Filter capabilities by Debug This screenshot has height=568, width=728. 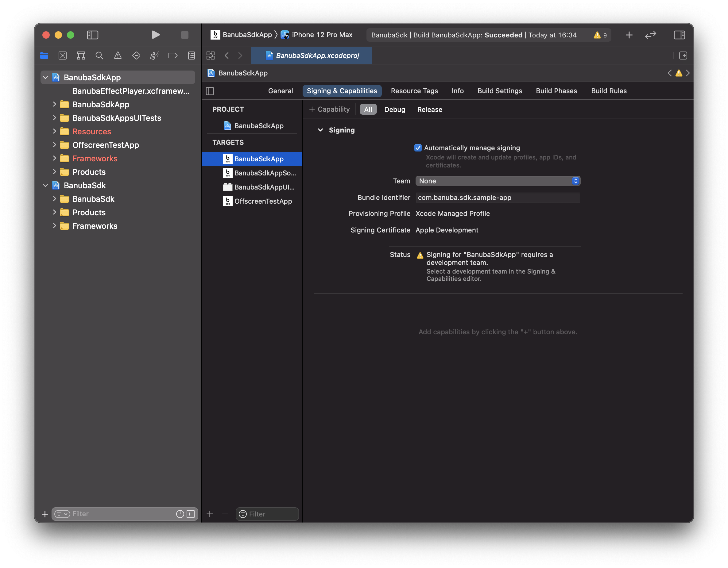click(395, 109)
